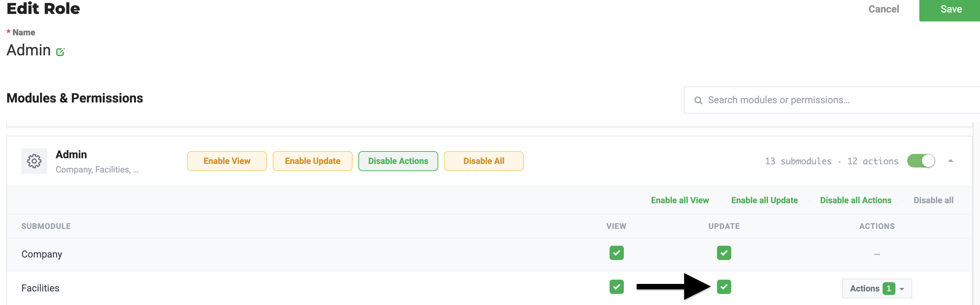The height and width of the screenshot is (305, 980).
Task: Uncheck the Company View checkbox
Action: pos(616,253)
